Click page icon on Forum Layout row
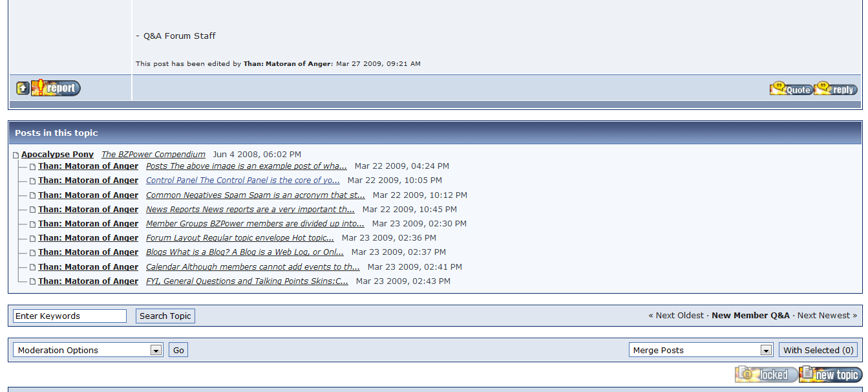 point(32,239)
